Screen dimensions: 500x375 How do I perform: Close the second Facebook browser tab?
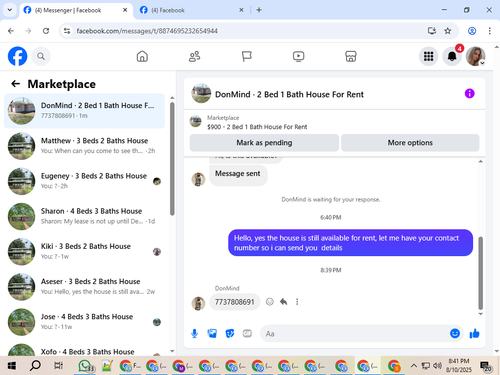click(241, 10)
